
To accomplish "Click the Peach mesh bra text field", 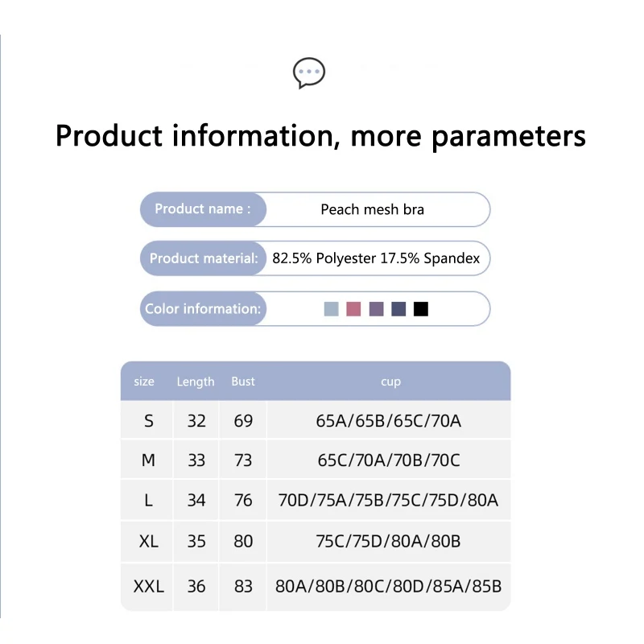I will (x=372, y=209).
